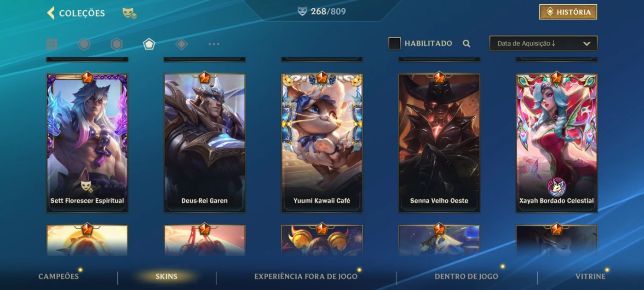Select the pentagon rarity filter icon

click(x=149, y=44)
